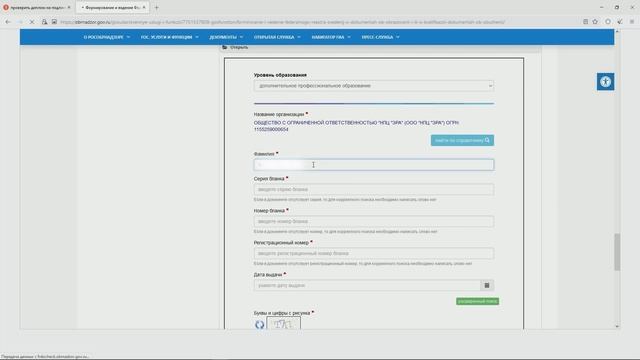Click the calendar icon for issue date
The height and width of the screenshot is (360, 640).
point(487,285)
